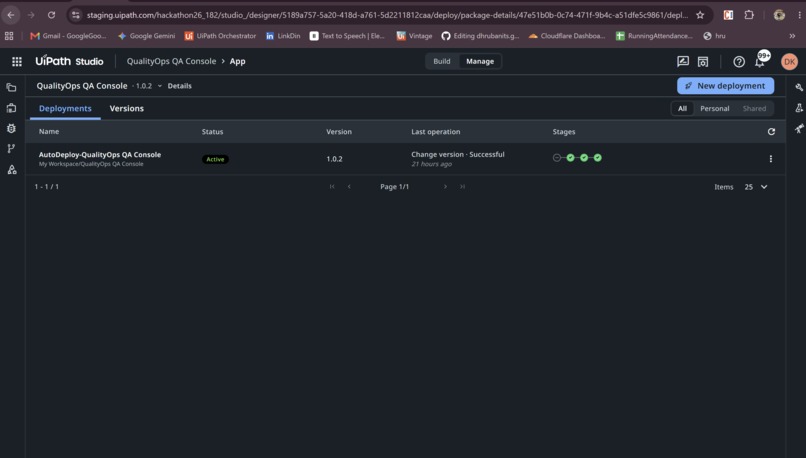Filter deployments by Personal
806x458 pixels.
(715, 108)
